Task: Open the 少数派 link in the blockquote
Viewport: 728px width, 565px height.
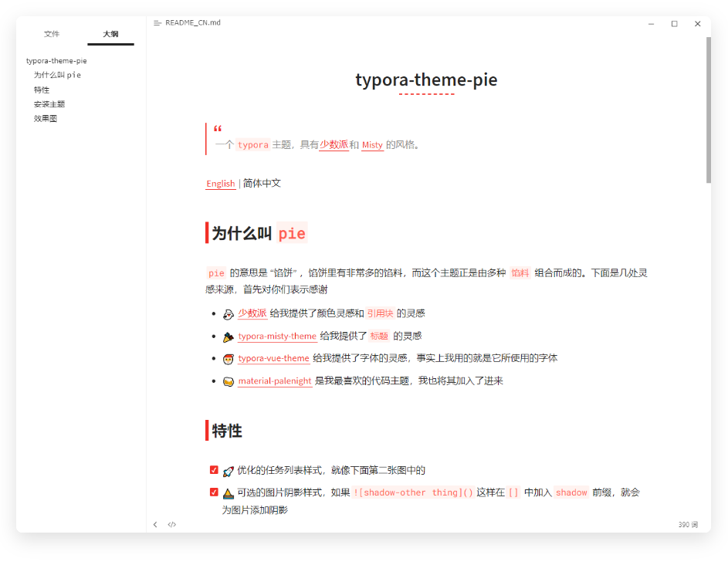Action: tap(334, 145)
